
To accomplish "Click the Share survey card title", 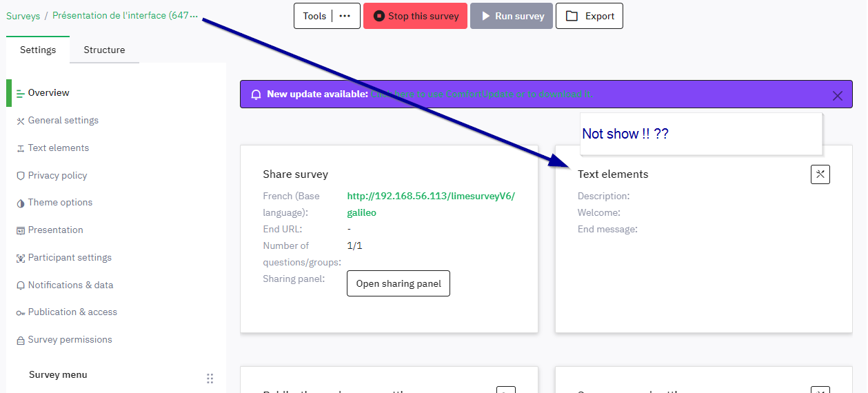I will click(x=295, y=174).
